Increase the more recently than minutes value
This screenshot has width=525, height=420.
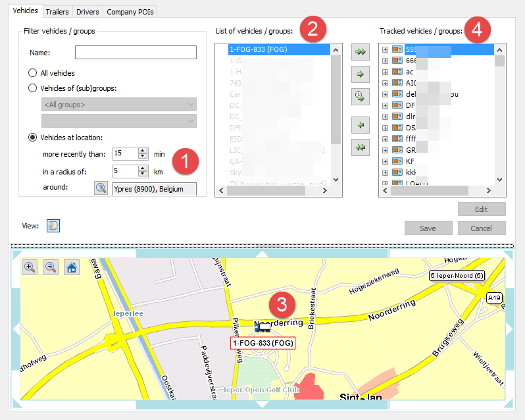(x=143, y=150)
